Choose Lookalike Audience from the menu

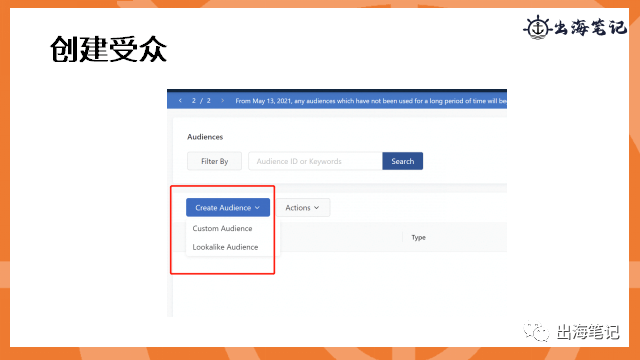pos(225,247)
